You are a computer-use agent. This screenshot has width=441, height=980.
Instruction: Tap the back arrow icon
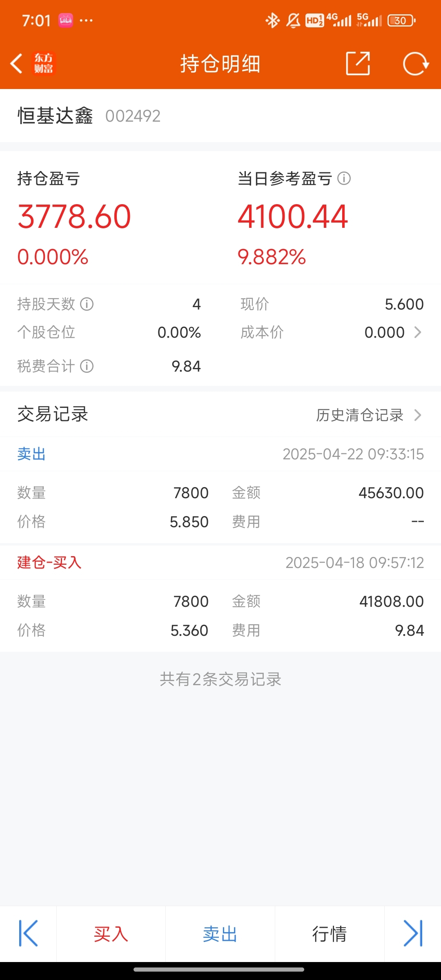coord(16,64)
